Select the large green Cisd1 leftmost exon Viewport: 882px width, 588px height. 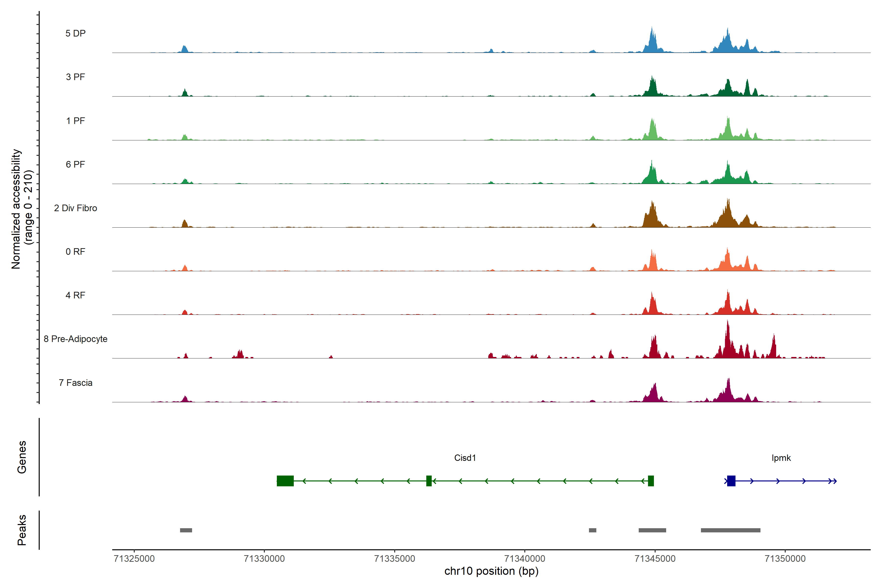[x=285, y=481]
